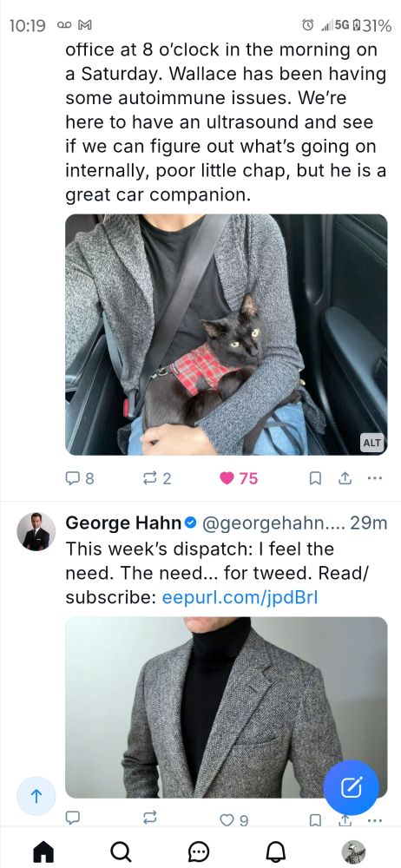Open the Notifications bell tab
The height and width of the screenshot is (868, 401).
point(276,852)
